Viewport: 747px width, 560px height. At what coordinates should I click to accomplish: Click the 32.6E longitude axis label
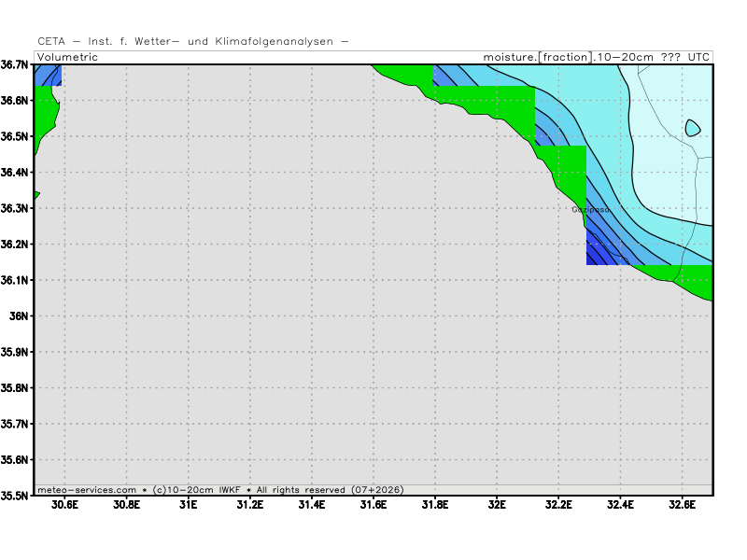point(682,505)
